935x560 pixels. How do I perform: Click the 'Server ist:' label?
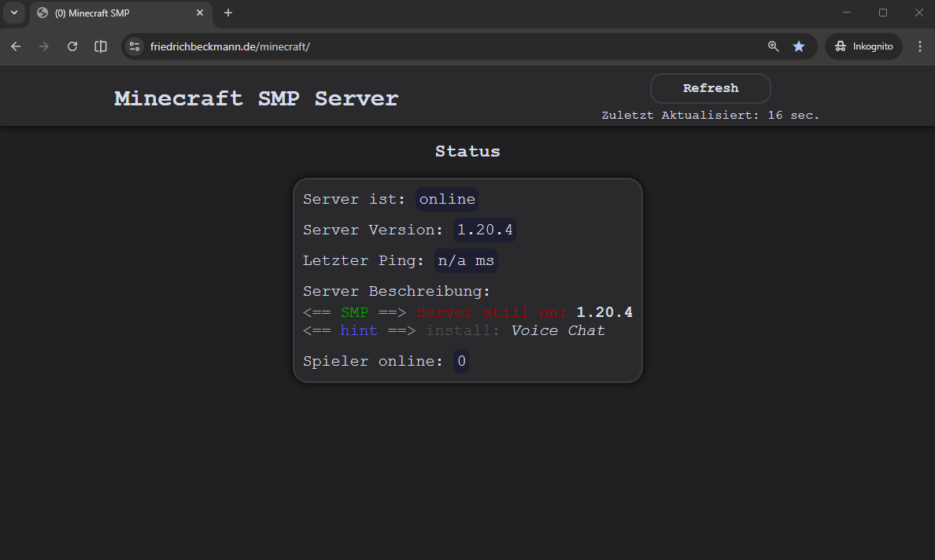coord(354,199)
